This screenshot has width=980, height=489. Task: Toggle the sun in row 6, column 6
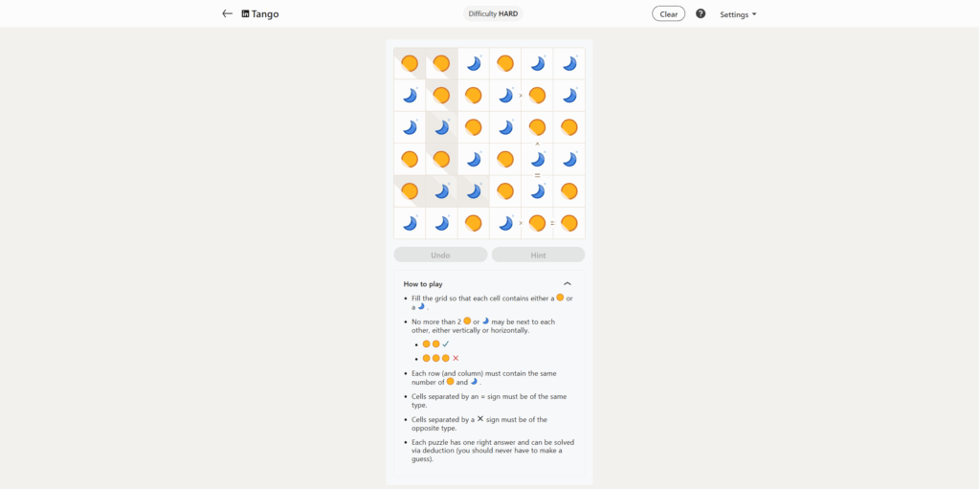(x=569, y=223)
